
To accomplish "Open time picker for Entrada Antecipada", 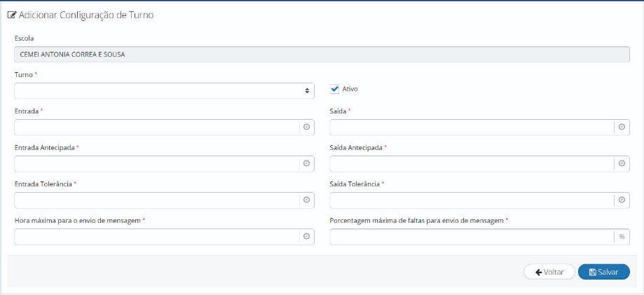I will 306,163.
